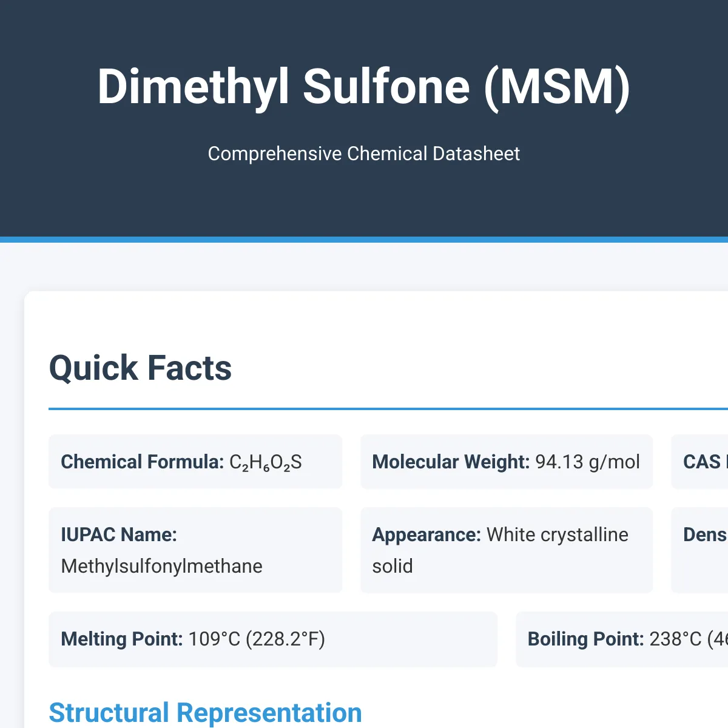Click the Methylsulfonylmethane text
This screenshot has height=728, width=728.
[162, 566]
